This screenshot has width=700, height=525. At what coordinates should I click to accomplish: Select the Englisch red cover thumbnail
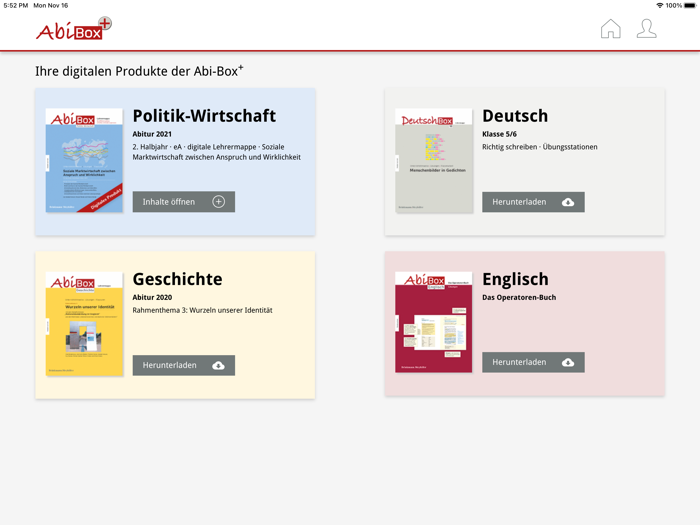pyautogui.click(x=433, y=322)
